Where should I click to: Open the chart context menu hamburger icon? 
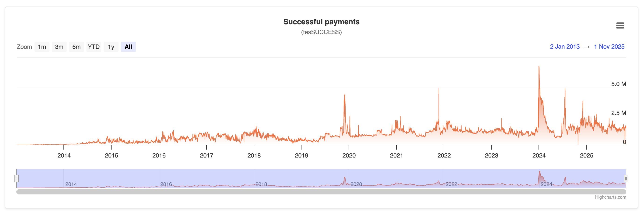(x=620, y=25)
